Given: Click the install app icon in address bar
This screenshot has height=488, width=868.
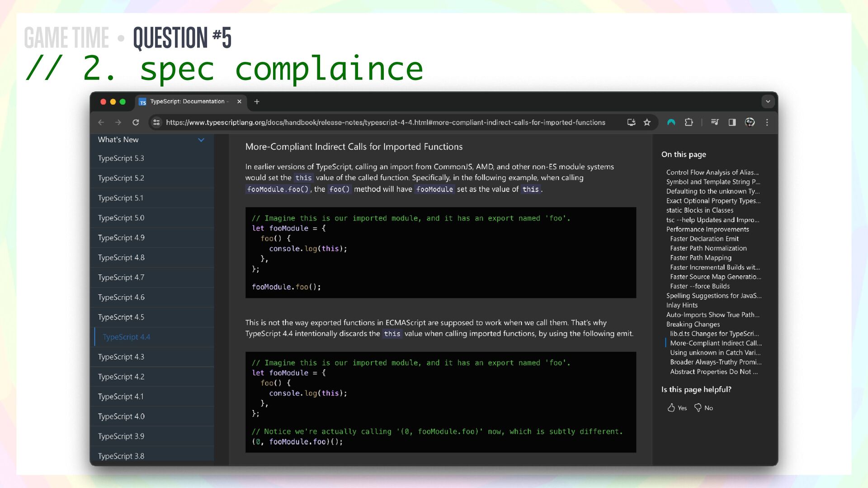Looking at the screenshot, I should coord(631,122).
